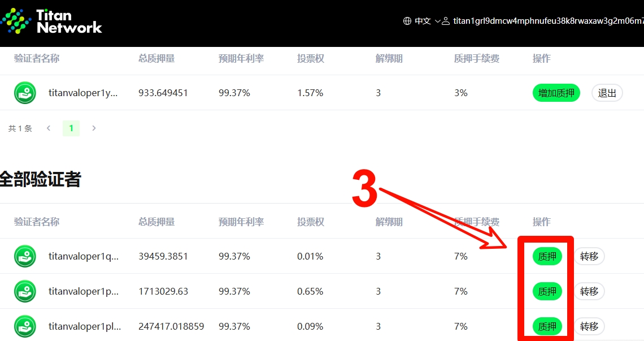The image size is (644, 341).
Task: Go to the previous page arrow
Action: pos(49,128)
